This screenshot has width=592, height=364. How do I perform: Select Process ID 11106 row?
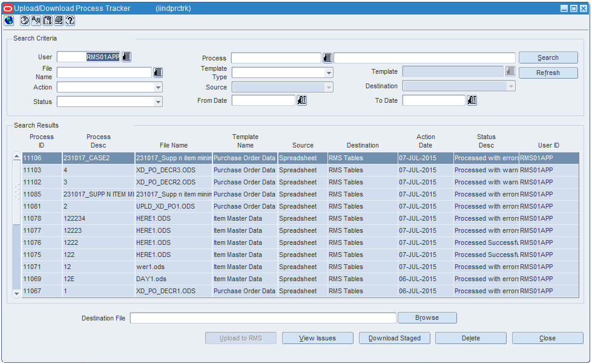(x=300, y=158)
